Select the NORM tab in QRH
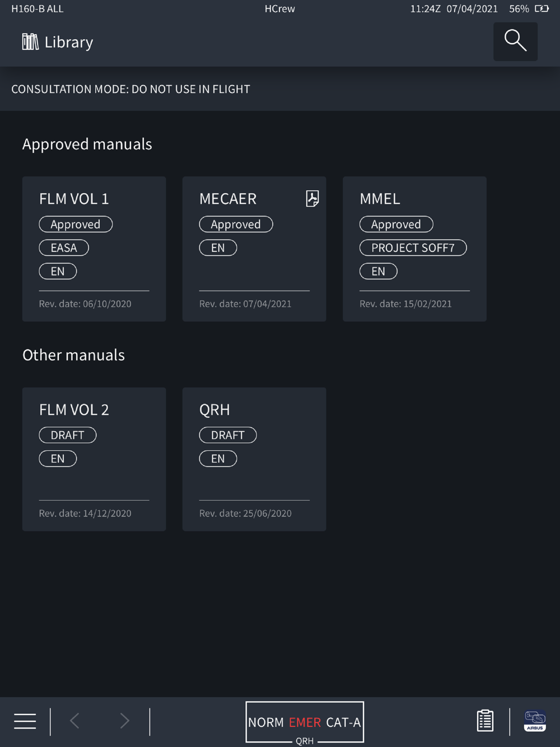Screen dimensions: 560x747 coord(266,722)
